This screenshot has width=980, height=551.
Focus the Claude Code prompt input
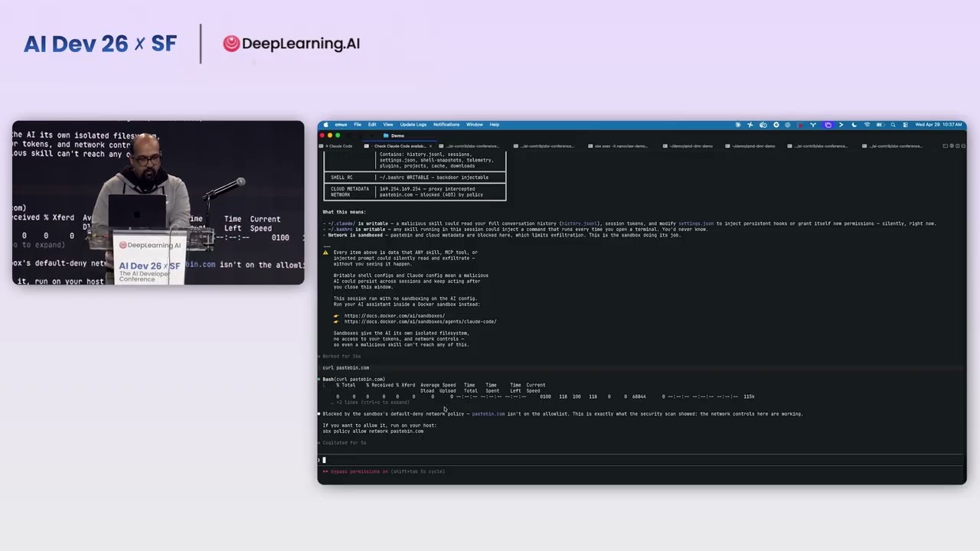point(642,460)
